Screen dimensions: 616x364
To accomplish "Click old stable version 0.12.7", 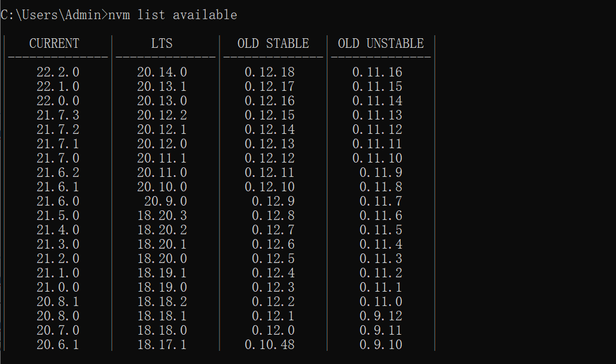I will click(273, 230).
